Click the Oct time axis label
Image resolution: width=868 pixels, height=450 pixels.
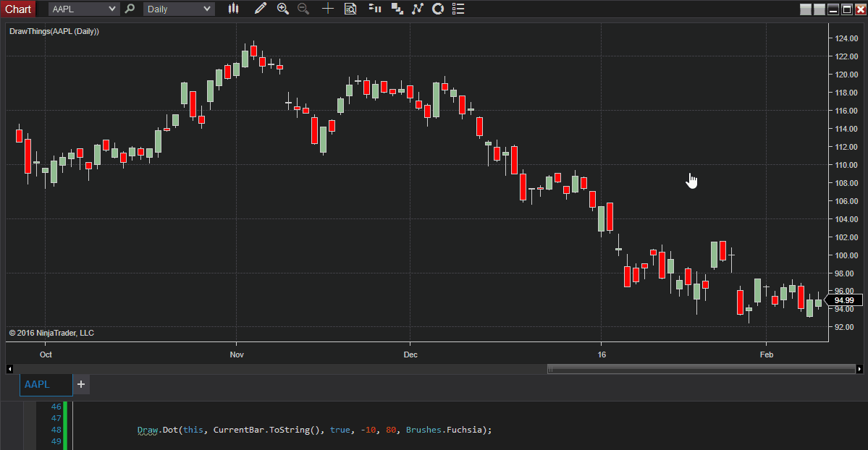click(x=46, y=355)
